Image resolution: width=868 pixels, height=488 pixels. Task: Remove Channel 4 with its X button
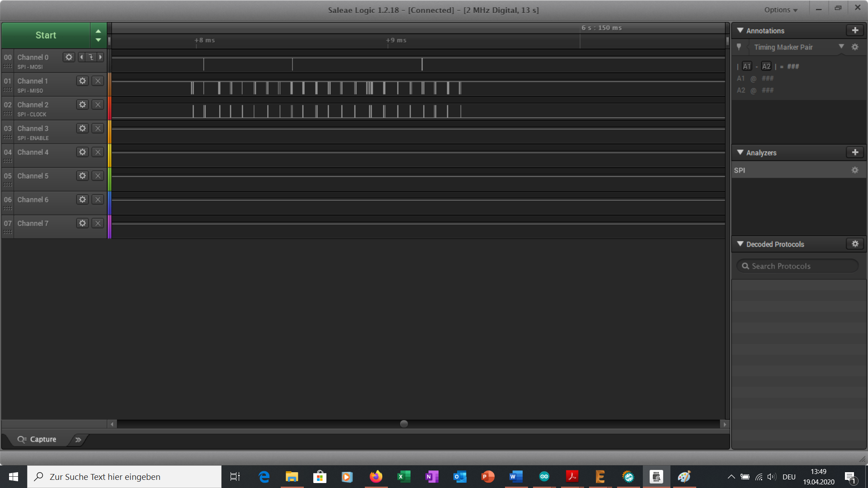(98, 152)
